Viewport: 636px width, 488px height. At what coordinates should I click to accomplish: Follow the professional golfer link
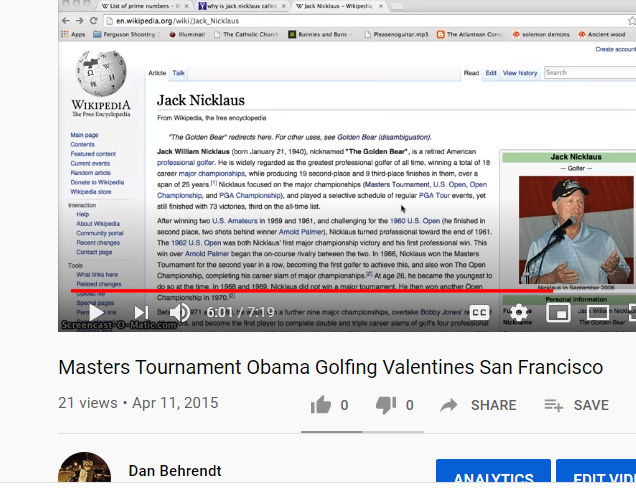(x=185, y=163)
